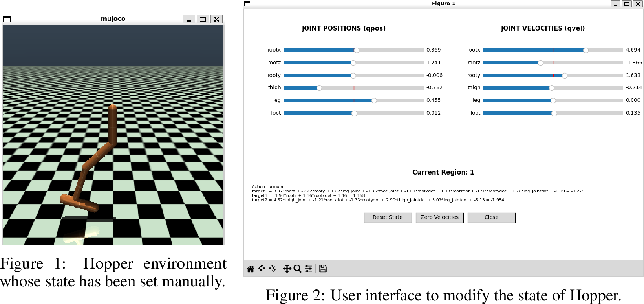644x304 pixels.
Task: Open Configure subplots sliders icon
Action: tap(309, 269)
